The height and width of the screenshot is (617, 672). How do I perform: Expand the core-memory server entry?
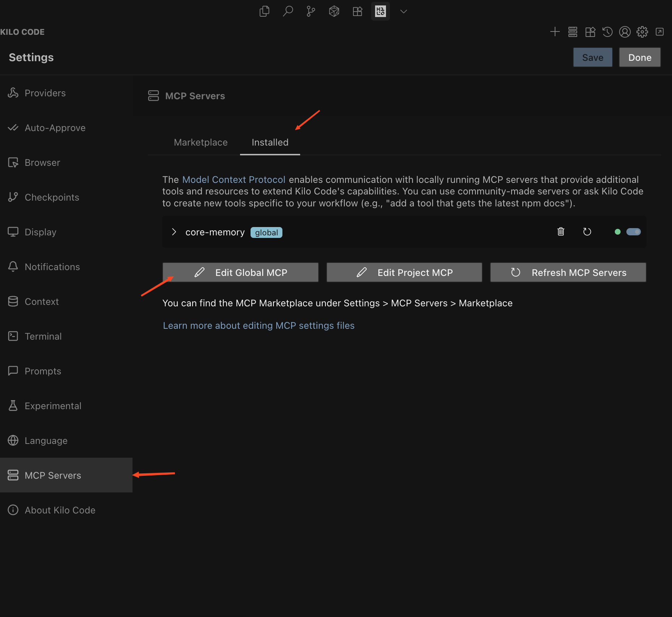(x=174, y=232)
